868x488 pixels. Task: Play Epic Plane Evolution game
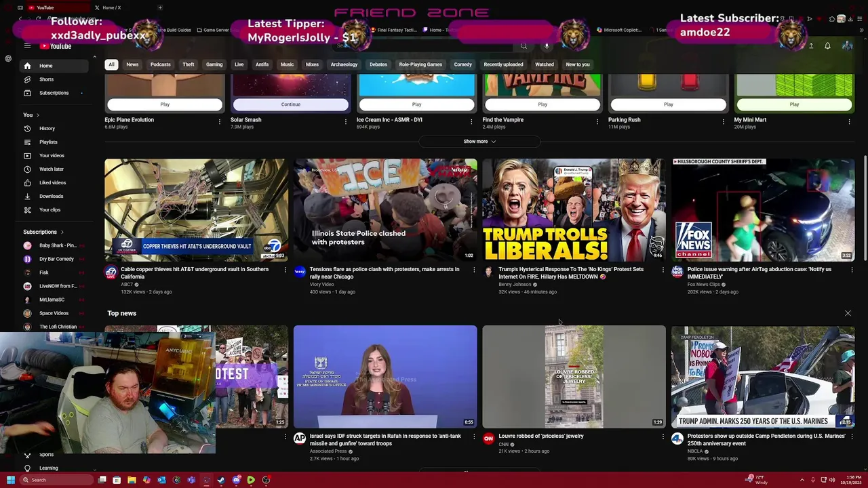click(x=165, y=104)
